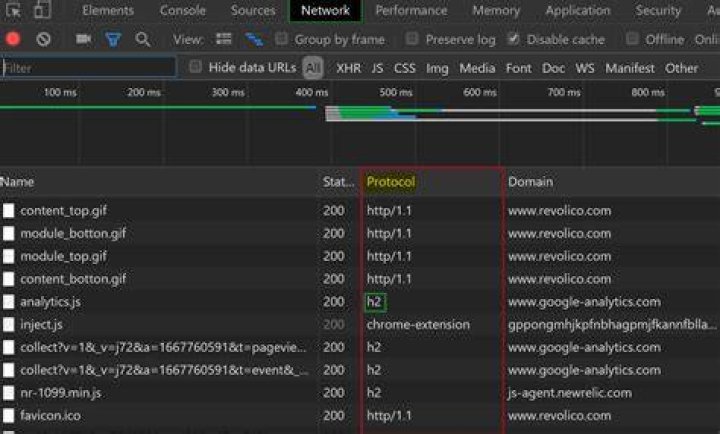Filter requests by Doc type

tap(553, 68)
